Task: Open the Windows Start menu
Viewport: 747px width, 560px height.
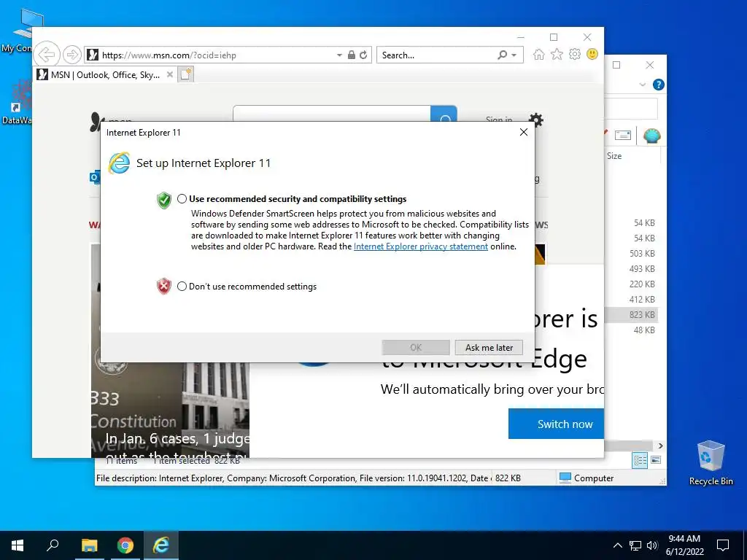Action: coord(18,545)
